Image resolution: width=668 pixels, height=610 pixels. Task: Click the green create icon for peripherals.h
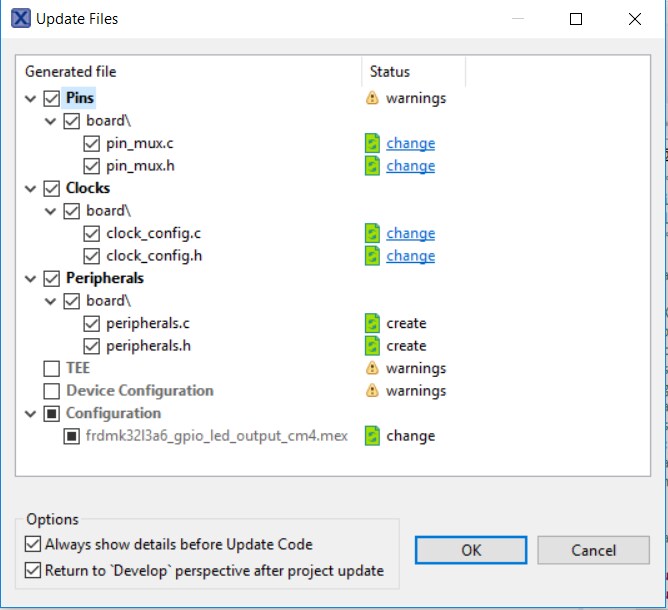tap(372, 346)
